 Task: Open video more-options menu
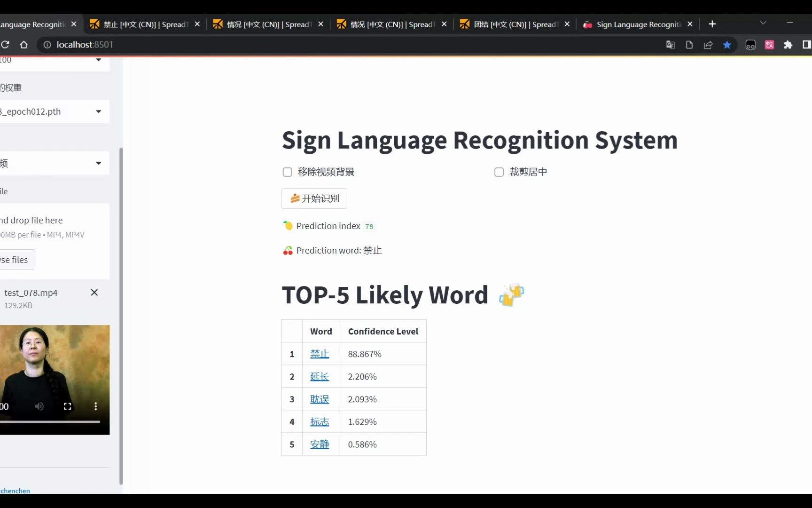pyautogui.click(x=96, y=406)
